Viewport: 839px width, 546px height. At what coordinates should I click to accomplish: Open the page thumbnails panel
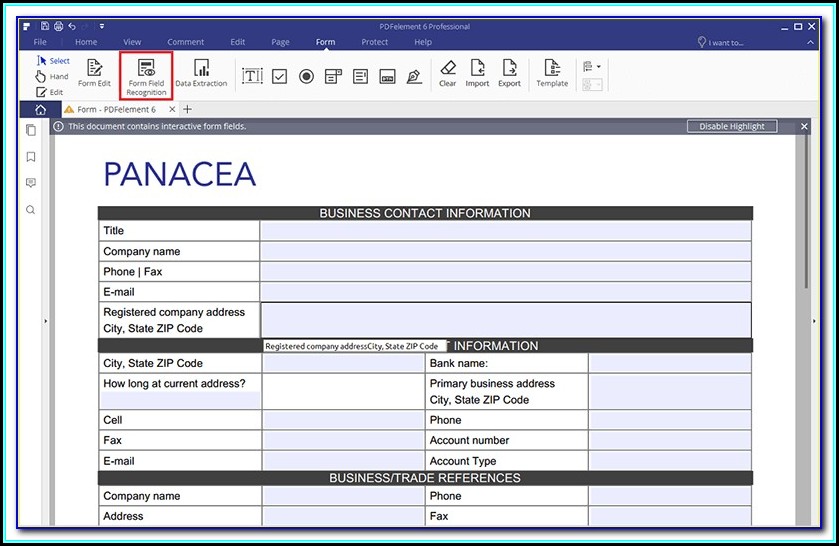point(31,130)
